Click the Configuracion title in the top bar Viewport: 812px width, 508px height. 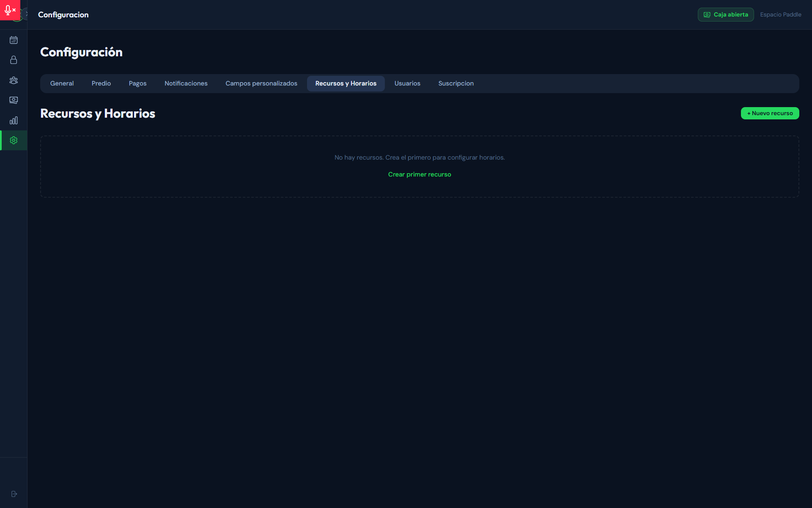[x=63, y=15]
